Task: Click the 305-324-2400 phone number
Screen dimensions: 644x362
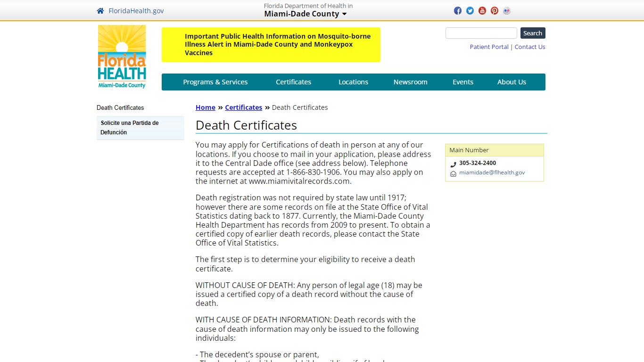Action: pos(478,163)
